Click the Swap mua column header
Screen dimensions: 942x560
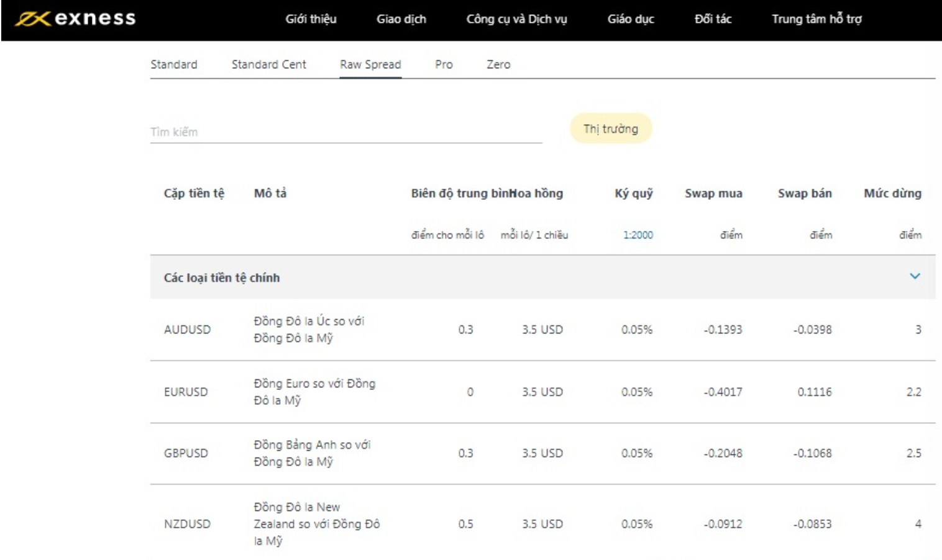pos(713,193)
